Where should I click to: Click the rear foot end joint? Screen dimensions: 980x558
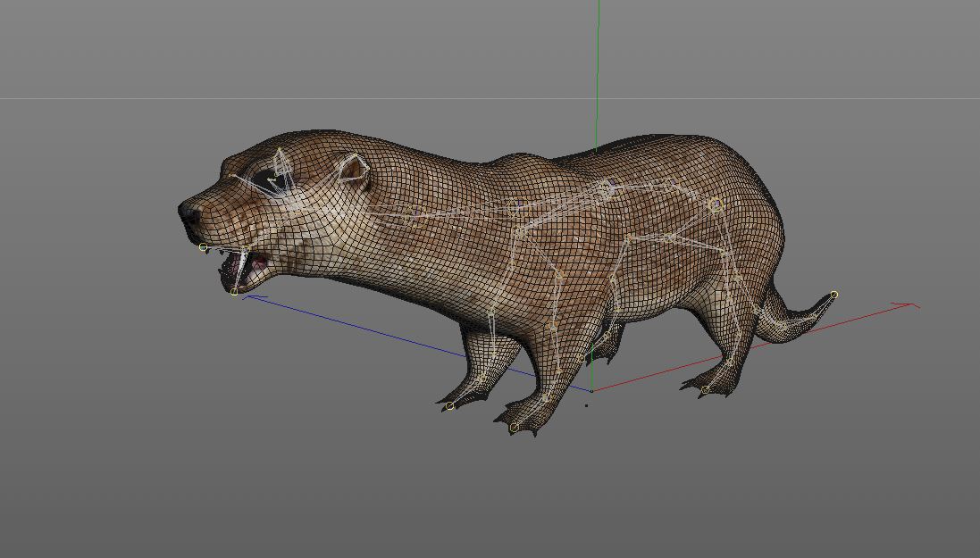[706, 389]
